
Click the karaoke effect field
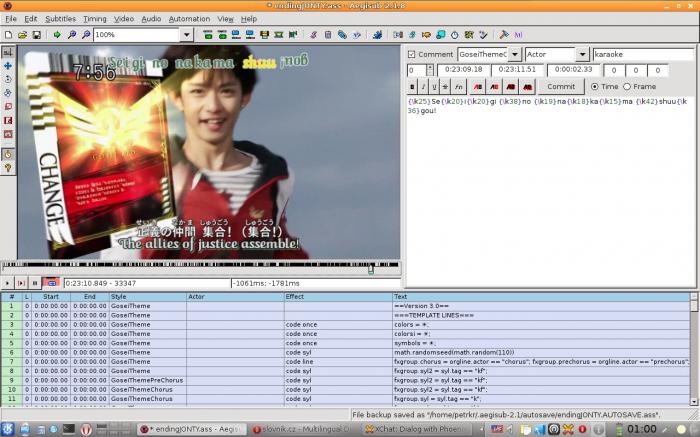[643, 54]
